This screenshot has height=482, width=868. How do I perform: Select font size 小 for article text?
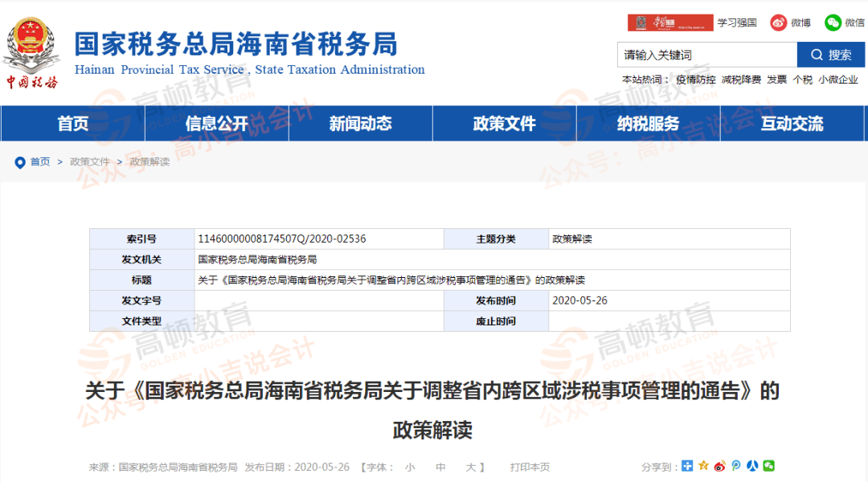(x=410, y=466)
